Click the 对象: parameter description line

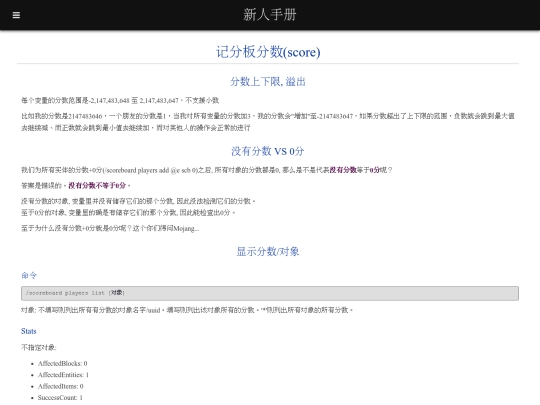pos(187,310)
